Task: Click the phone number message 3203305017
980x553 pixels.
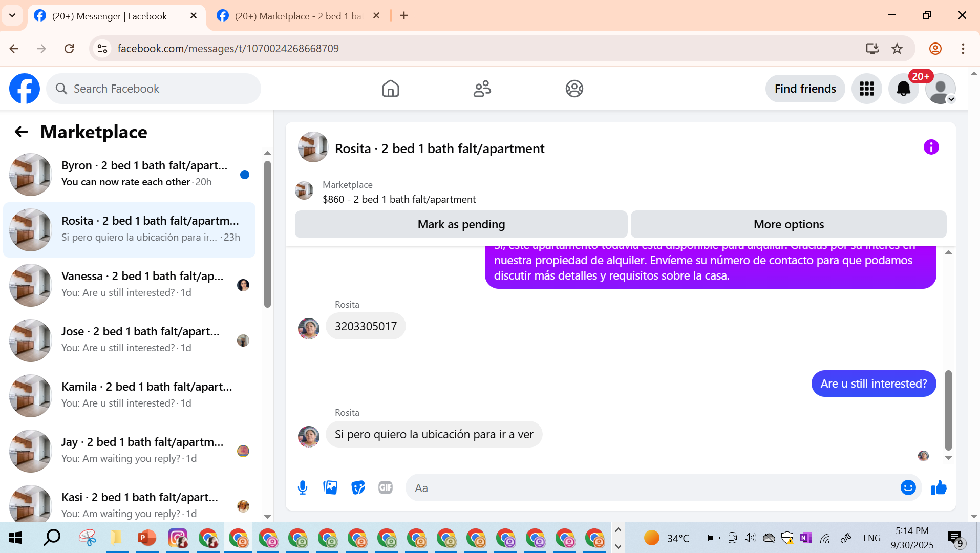Action: pos(366,326)
